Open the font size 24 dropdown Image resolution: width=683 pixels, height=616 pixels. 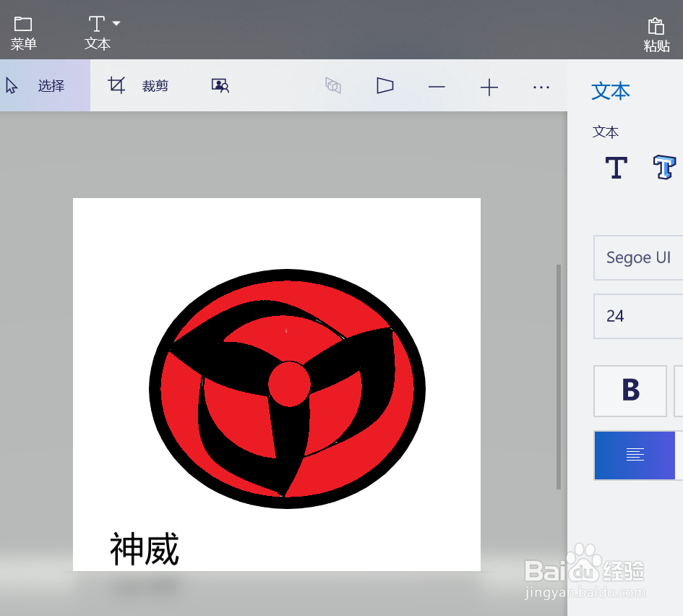tap(638, 316)
